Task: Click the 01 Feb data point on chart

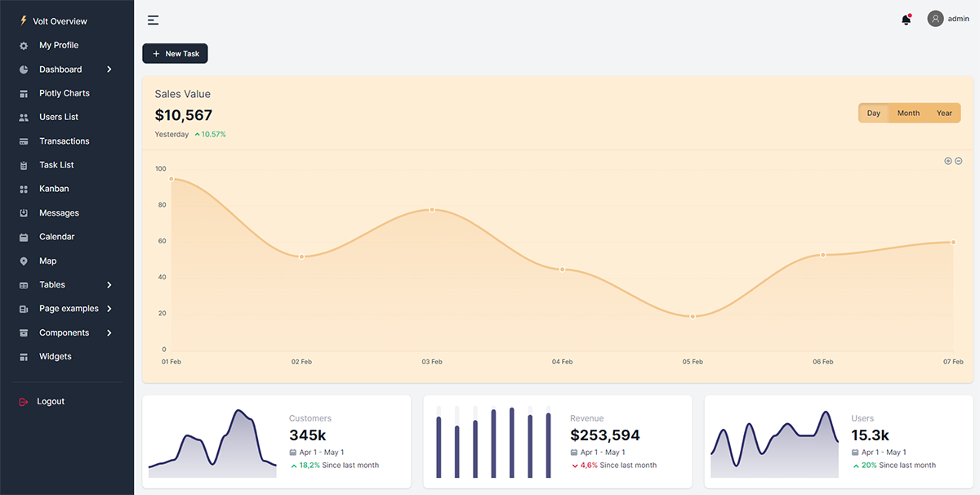Action: tap(171, 179)
